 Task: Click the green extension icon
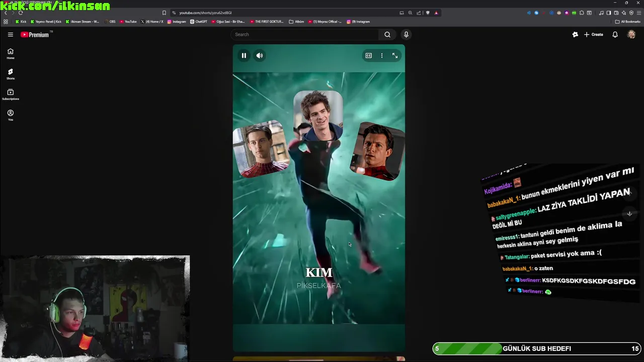click(x=574, y=13)
